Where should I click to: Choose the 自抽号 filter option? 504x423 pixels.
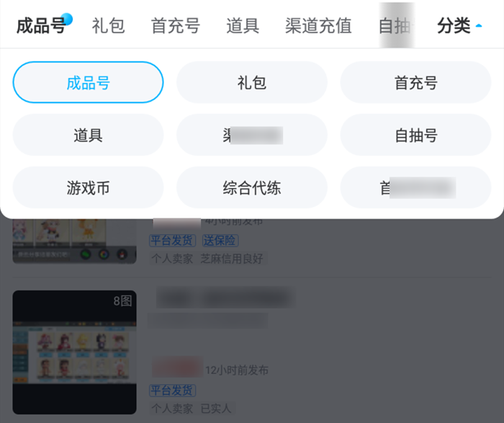(415, 135)
